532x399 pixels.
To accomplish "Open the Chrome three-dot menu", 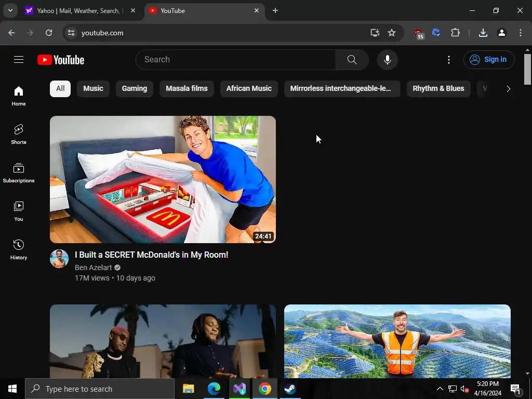I will (521, 33).
